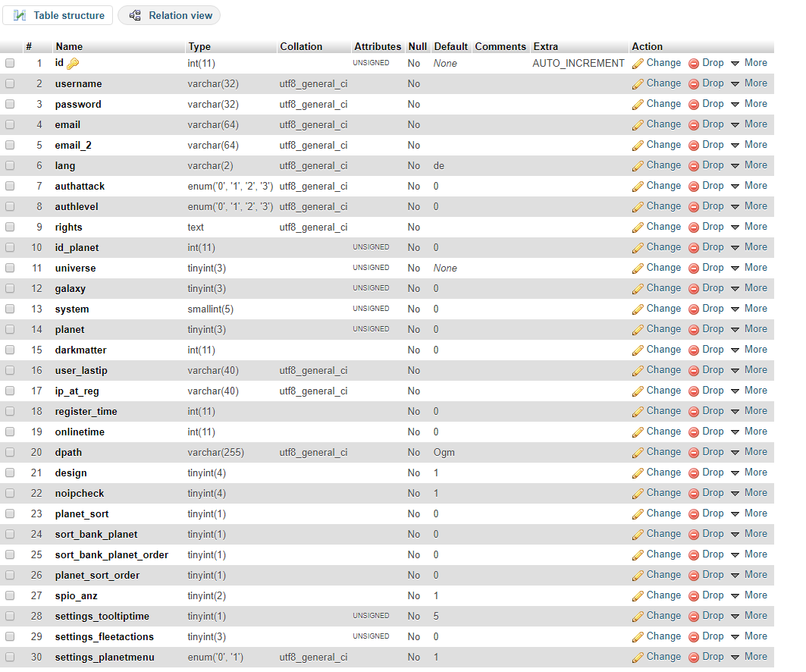
Task: Click the Table structure tab icon
Action: coord(20,15)
